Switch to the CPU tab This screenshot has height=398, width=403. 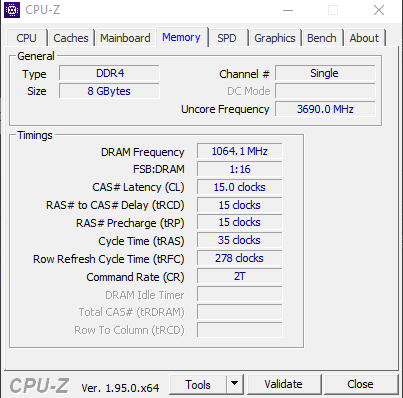(x=26, y=38)
